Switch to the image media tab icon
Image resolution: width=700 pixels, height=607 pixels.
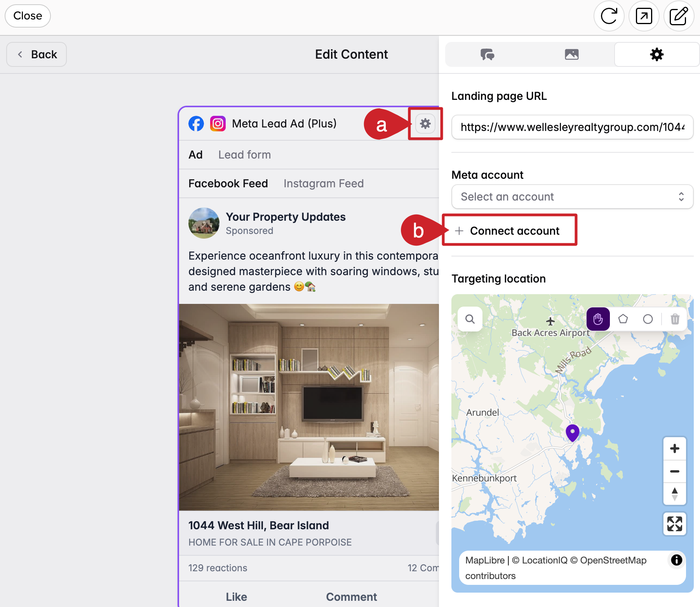coord(571,54)
